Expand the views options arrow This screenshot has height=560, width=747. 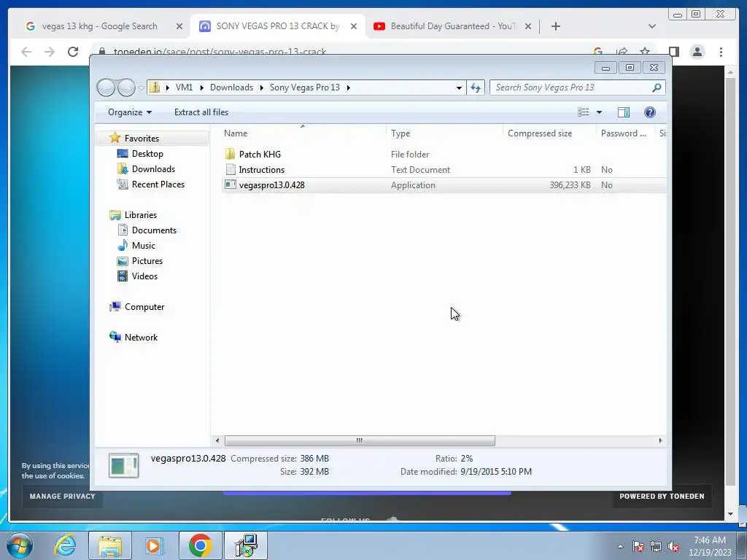(600, 112)
